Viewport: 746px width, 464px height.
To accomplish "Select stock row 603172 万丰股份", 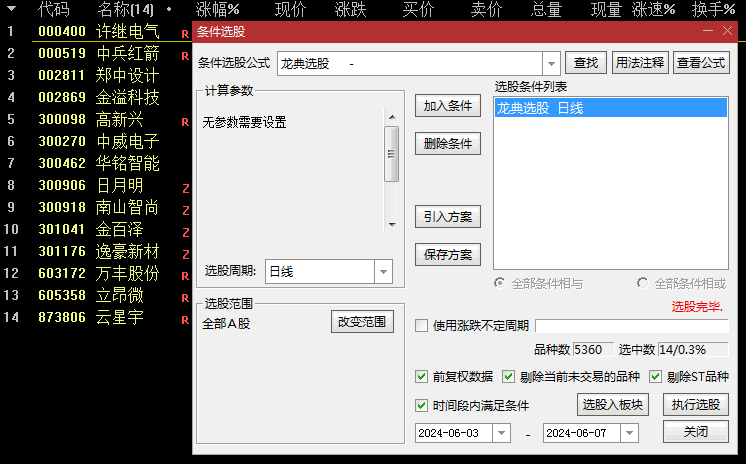I will [x=96, y=273].
